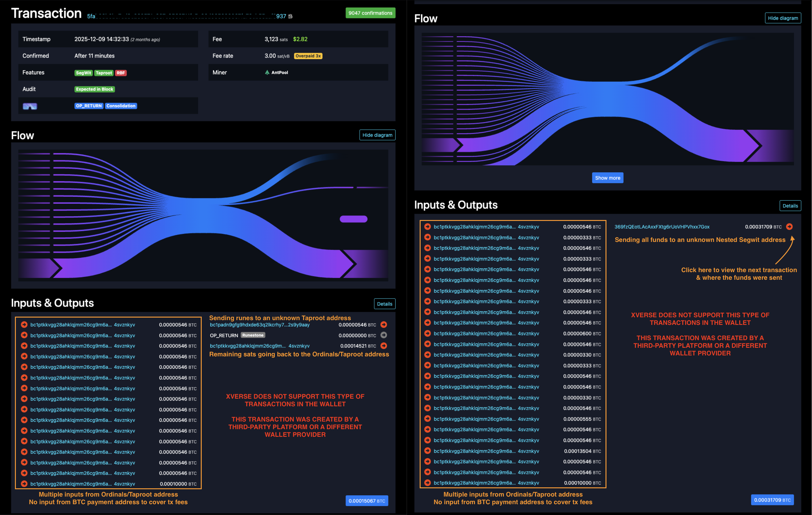
Task: Click the 0.00031709 BTC amount on the 369fzQEotLAcAxxFXtg6rUoVHPVhxx7Gox row
Action: [x=763, y=227]
